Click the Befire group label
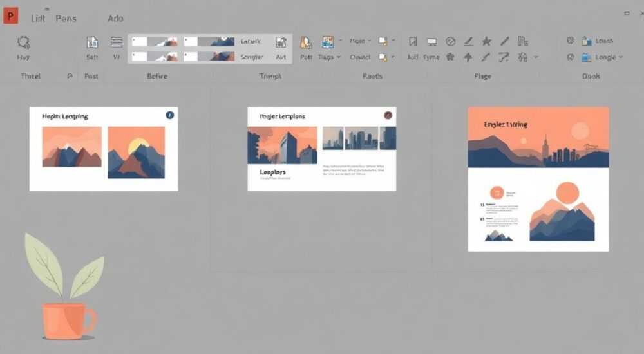The image size is (644, 354). [x=157, y=76]
